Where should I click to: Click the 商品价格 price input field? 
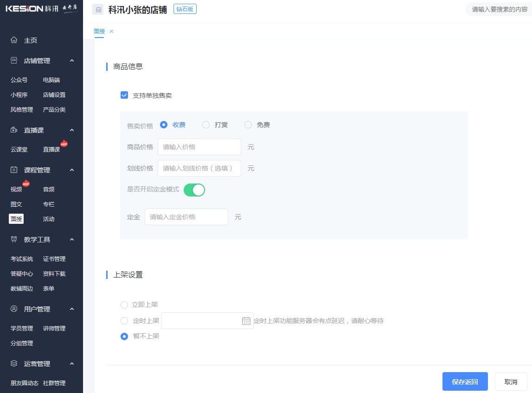pyautogui.click(x=199, y=146)
